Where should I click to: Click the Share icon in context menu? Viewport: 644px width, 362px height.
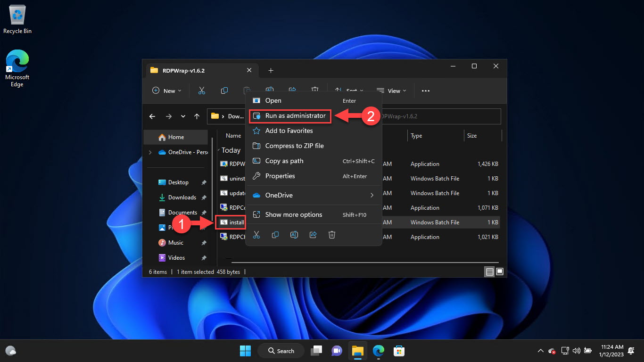coord(313,235)
